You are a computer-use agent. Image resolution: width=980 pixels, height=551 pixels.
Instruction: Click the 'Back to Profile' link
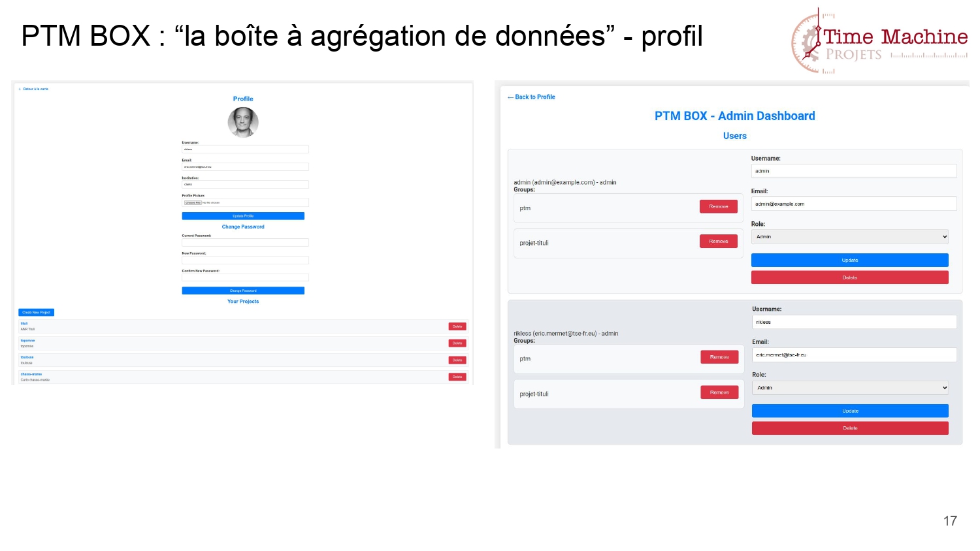coord(532,97)
